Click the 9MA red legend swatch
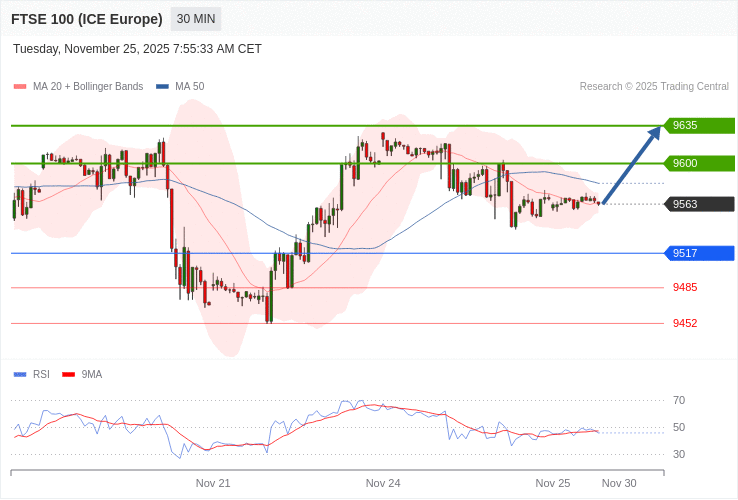738x500 pixels. [x=69, y=375]
